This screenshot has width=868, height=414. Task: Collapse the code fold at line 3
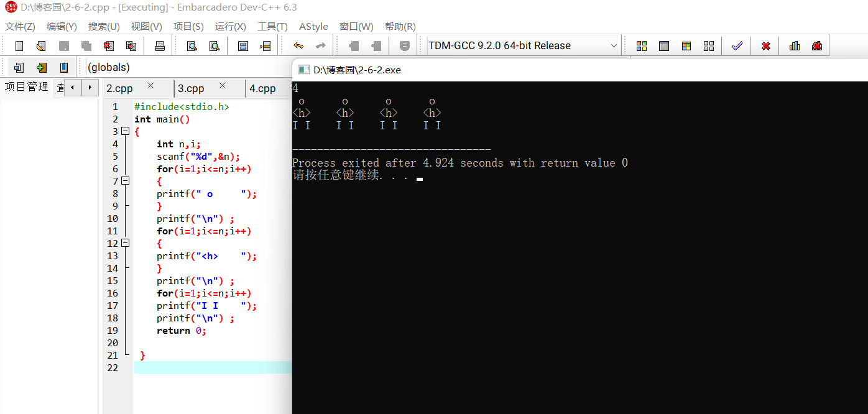tap(125, 132)
